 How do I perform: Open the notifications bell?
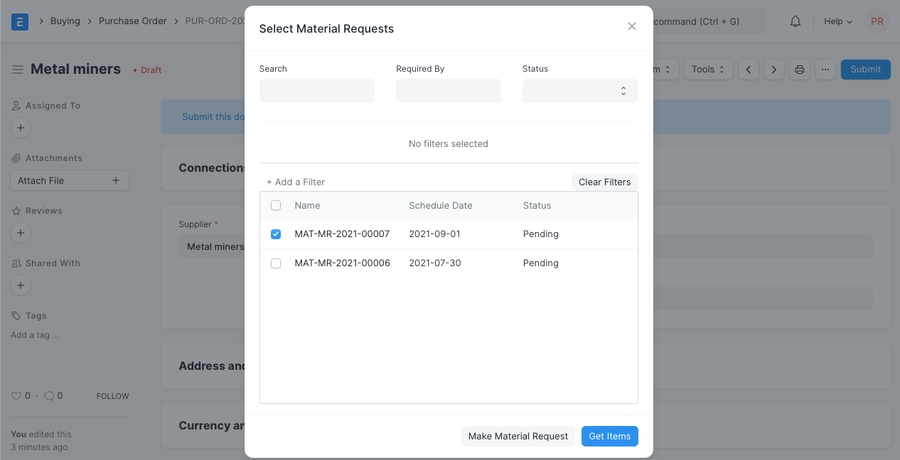tap(796, 21)
